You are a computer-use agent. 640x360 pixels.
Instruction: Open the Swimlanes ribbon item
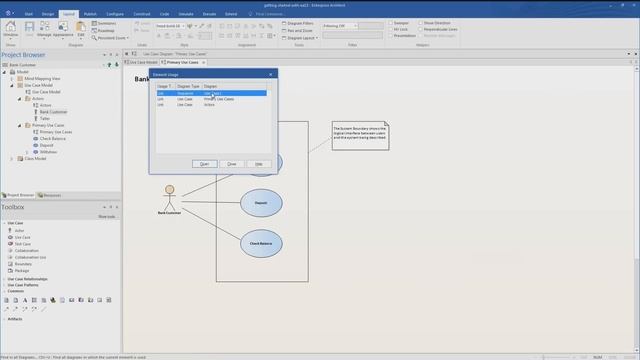pyautogui.click(x=104, y=23)
